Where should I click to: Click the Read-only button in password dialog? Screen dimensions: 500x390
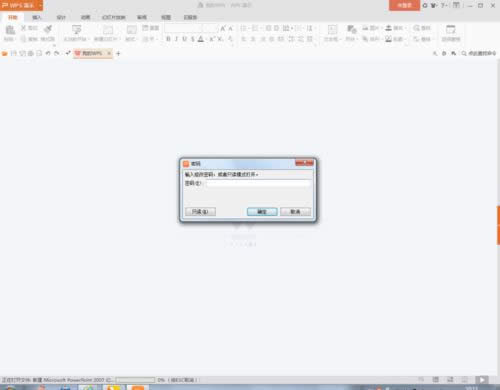pyautogui.click(x=200, y=212)
